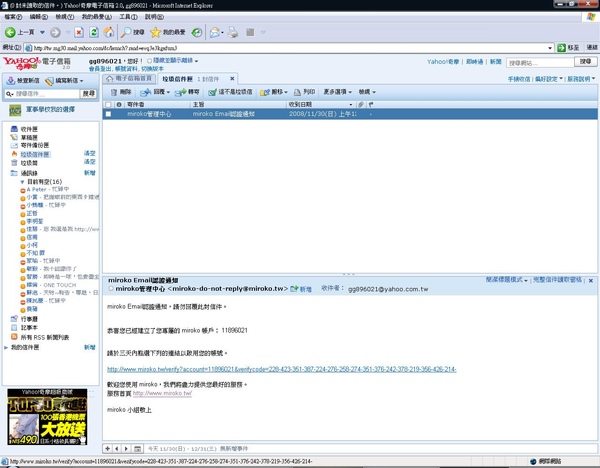Image resolution: width=600 pixels, height=468 pixels.
Task: Open the Favorites (我的最愛) menu
Action: click(96, 17)
